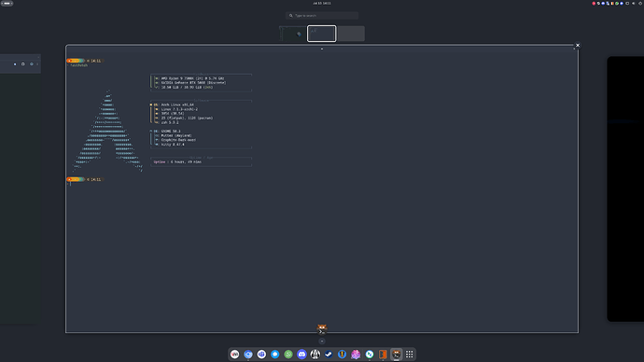Click the search field to type
This screenshot has width=644, height=362.
coord(322,16)
